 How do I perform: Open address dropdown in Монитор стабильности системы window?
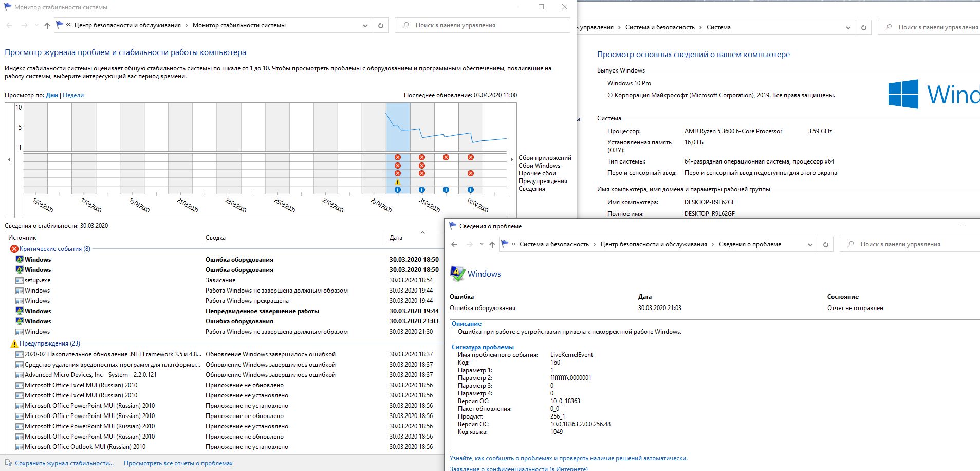(x=365, y=25)
